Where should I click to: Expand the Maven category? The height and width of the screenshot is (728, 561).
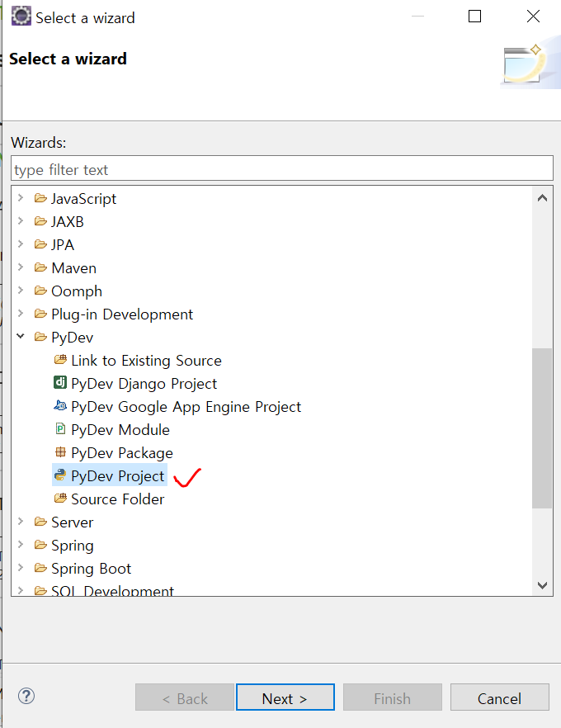(21, 267)
